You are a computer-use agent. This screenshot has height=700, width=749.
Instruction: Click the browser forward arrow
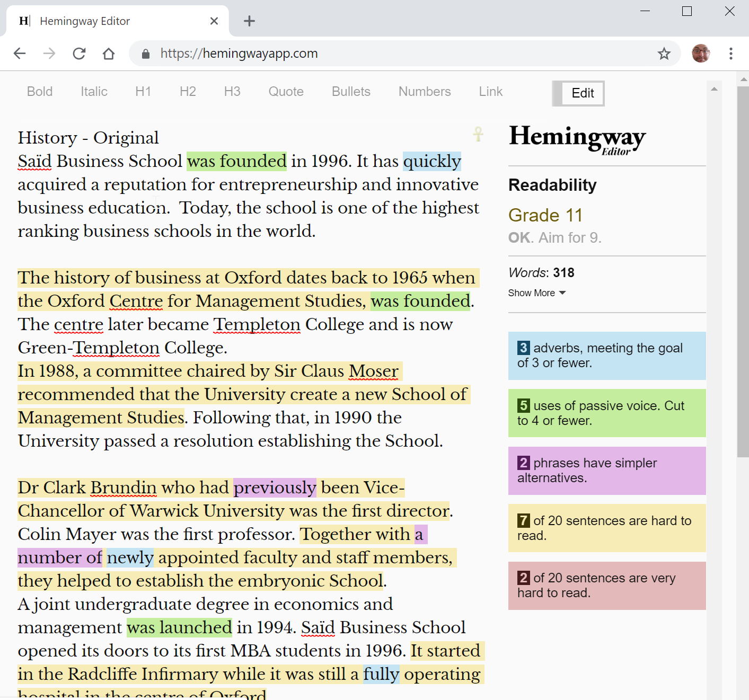(49, 54)
